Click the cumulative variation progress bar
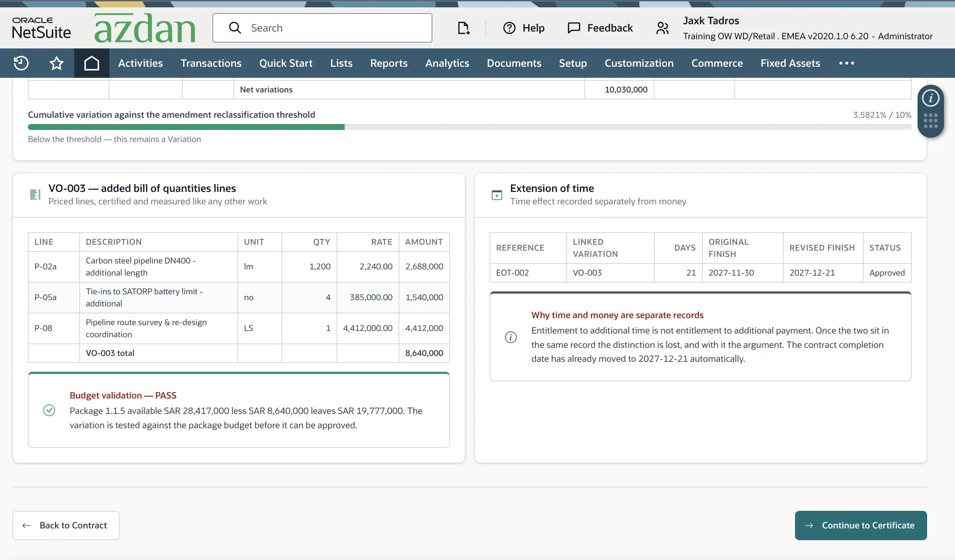This screenshot has width=955, height=560. click(469, 127)
